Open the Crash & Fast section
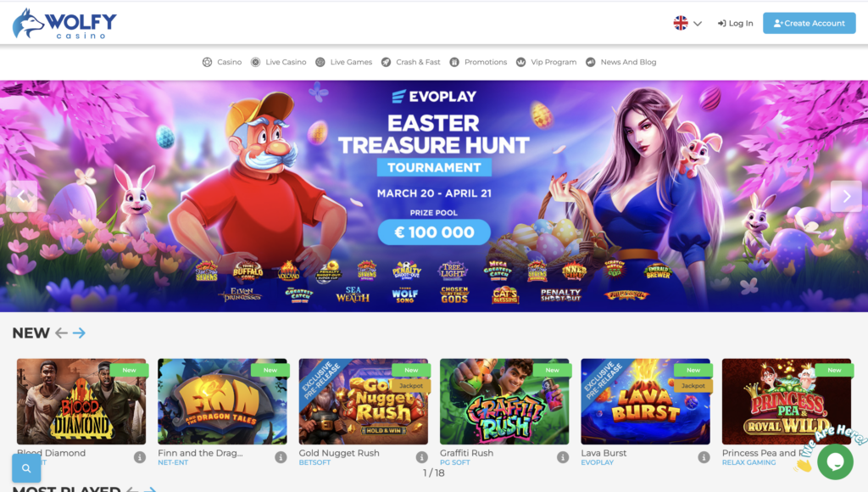The image size is (868, 492). click(x=411, y=62)
